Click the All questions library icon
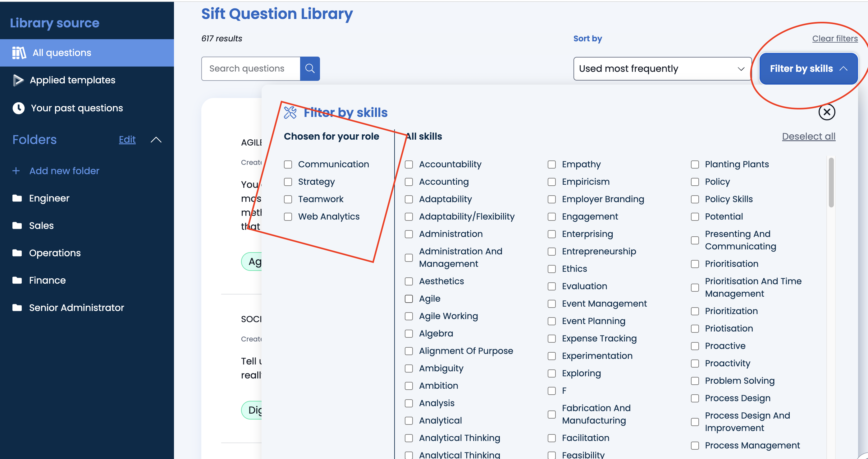Image resolution: width=868 pixels, height=459 pixels. point(19,53)
